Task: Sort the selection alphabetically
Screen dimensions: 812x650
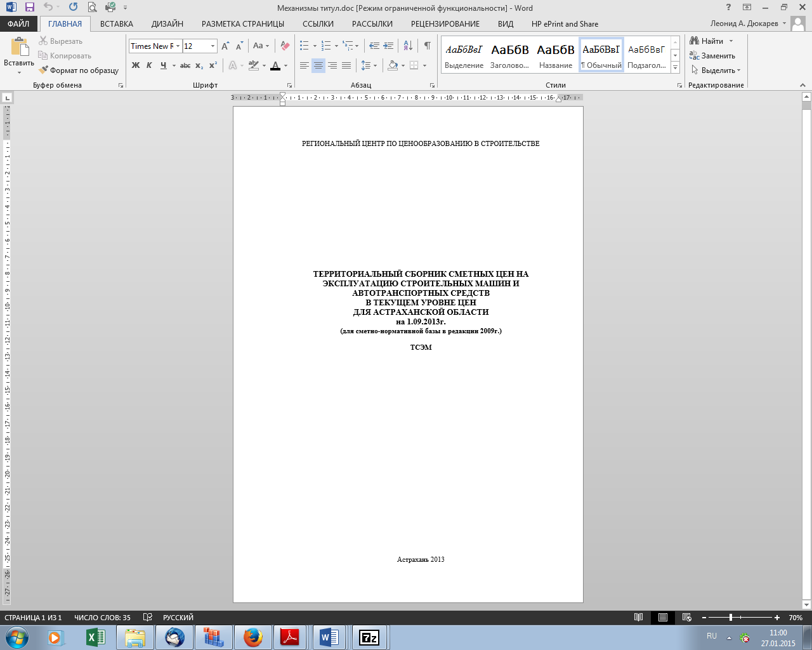Action: [x=408, y=46]
